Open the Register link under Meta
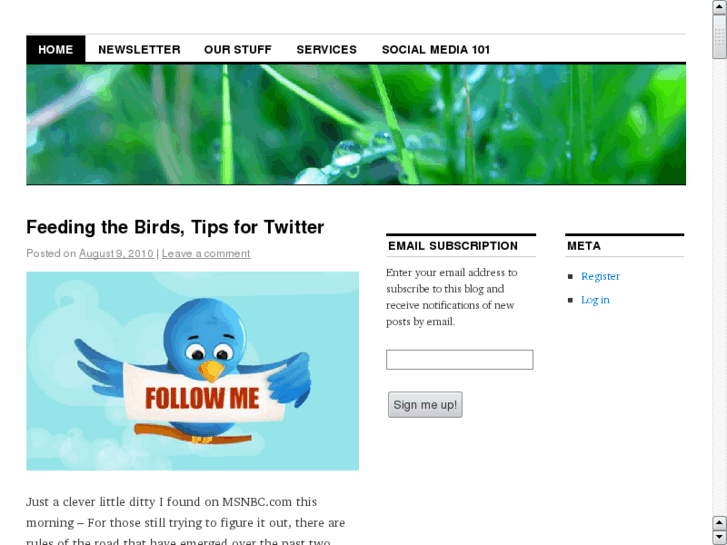727x545 pixels. click(x=600, y=276)
